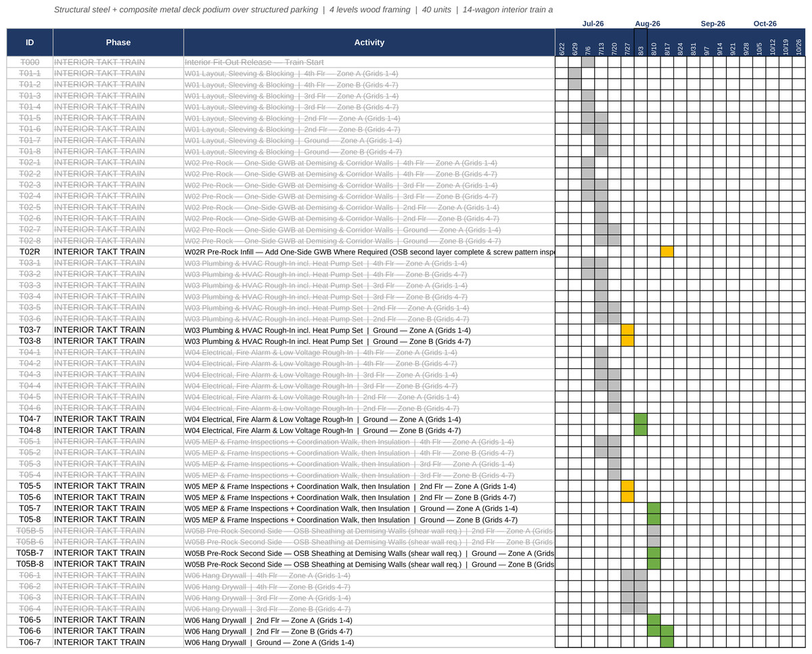Click the Activity column header

[x=369, y=43]
